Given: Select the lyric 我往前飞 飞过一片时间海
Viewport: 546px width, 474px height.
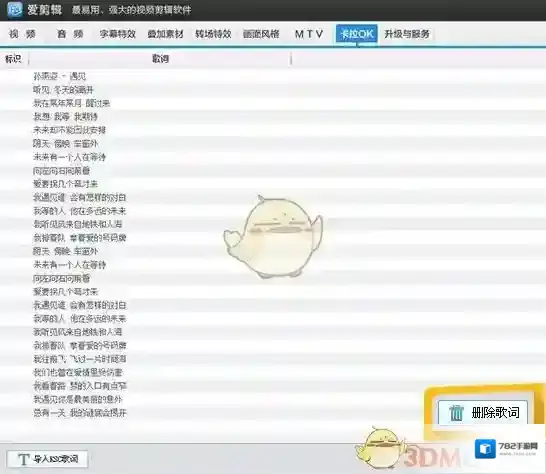Looking at the screenshot, I should coord(80,359).
